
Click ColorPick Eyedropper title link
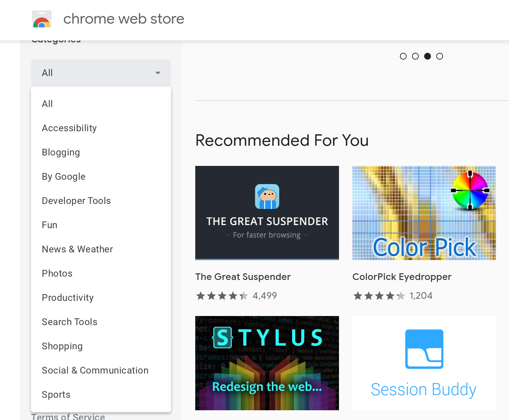402,277
